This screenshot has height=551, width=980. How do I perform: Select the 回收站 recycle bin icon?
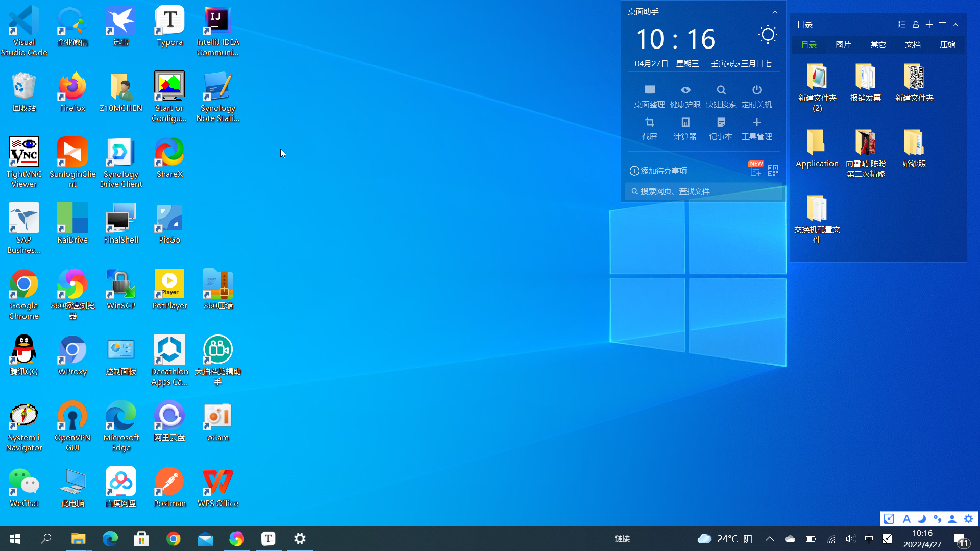(24, 92)
